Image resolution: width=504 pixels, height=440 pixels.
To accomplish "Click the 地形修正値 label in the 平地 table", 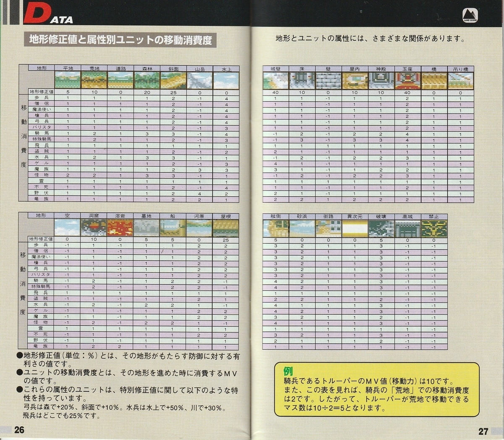I will [x=41, y=92].
